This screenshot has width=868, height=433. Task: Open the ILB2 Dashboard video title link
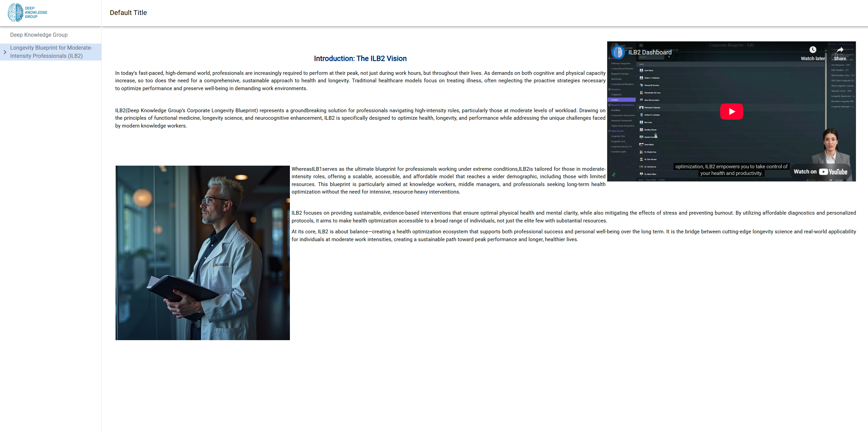tap(649, 52)
